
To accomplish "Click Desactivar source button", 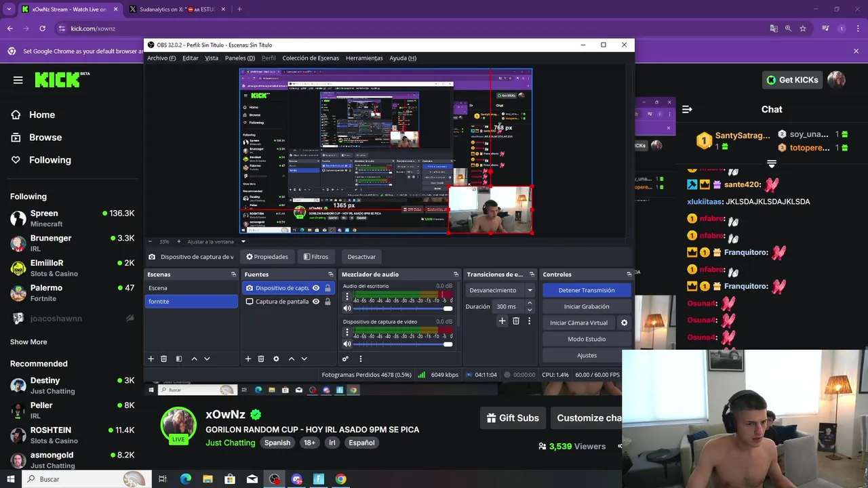I will (361, 257).
